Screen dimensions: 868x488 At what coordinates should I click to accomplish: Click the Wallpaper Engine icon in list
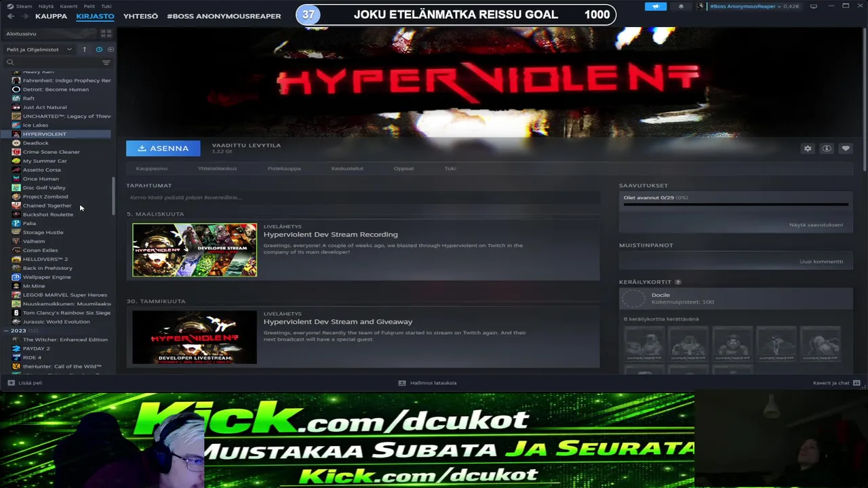(16, 277)
